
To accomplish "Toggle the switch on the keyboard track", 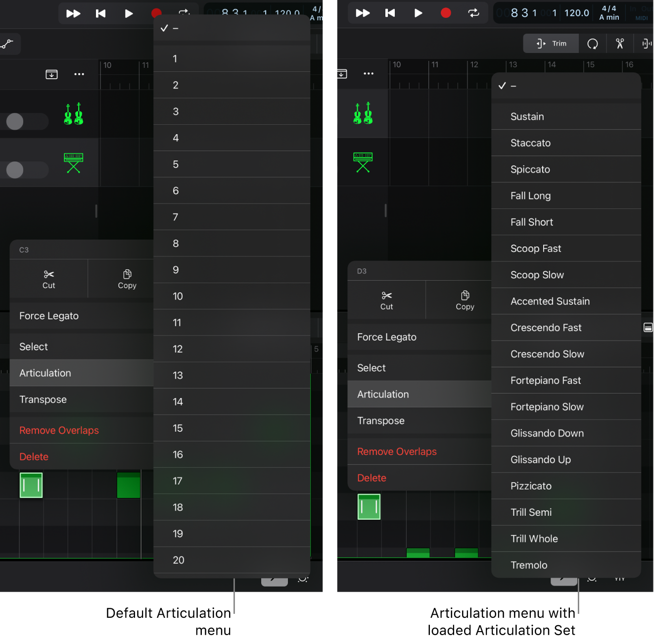I will [x=24, y=170].
